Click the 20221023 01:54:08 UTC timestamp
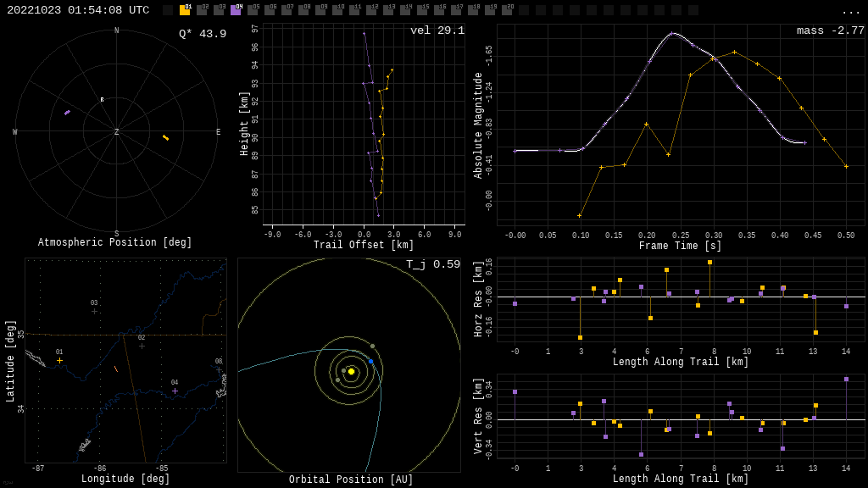The height and width of the screenshot is (488, 868). pos(78,10)
